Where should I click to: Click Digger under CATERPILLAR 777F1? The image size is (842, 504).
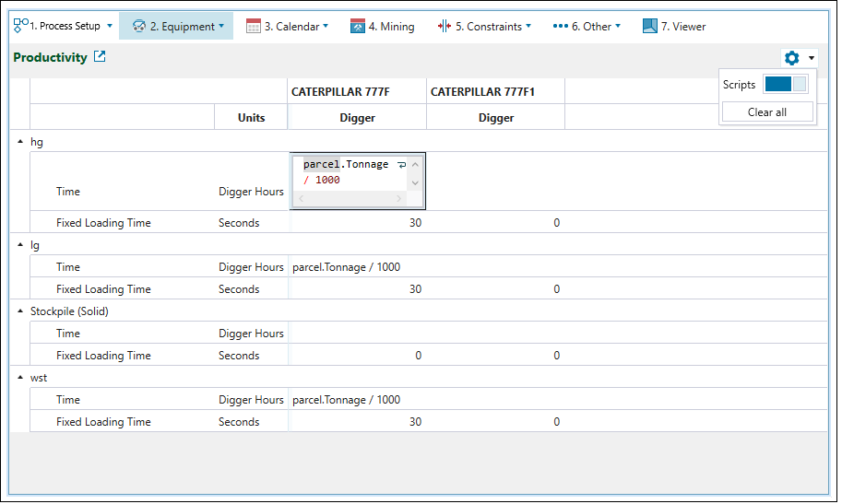coord(495,118)
